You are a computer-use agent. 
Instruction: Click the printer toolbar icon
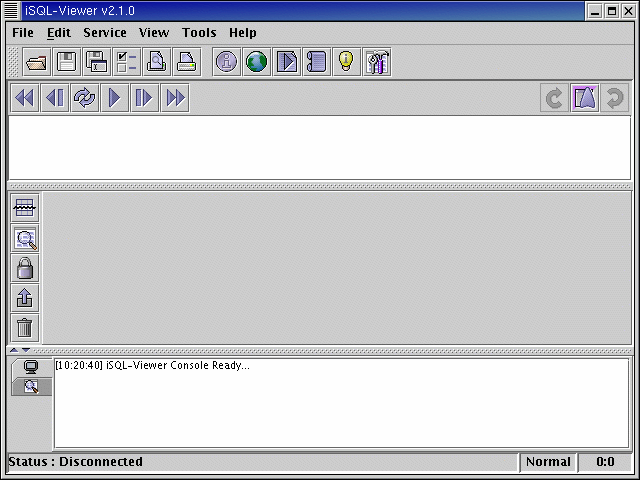[x=187, y=62]
